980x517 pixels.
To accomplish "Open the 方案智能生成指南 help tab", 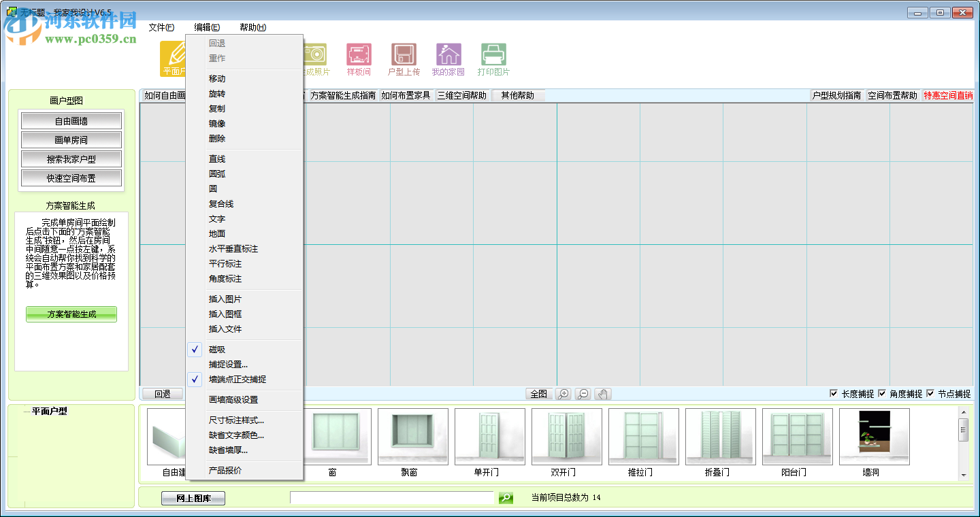I will 343,96.
